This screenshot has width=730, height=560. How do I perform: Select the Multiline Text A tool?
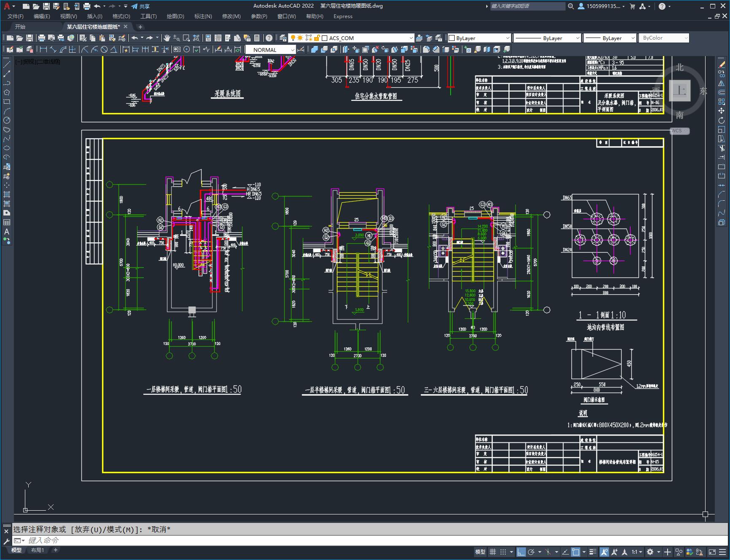click(x=7, y=232)
